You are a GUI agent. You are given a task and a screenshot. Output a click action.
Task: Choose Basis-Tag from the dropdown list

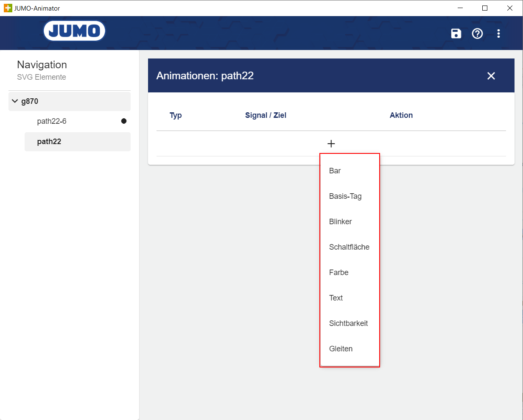click(345, 196)
